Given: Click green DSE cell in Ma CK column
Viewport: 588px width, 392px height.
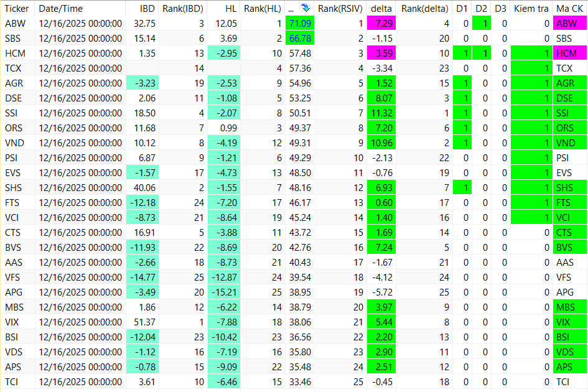Looking at the screenshot, I should click(569, 98).
